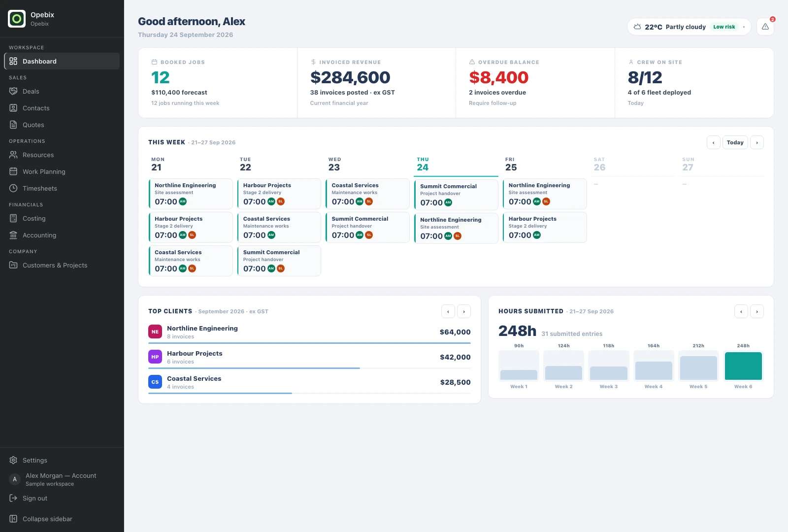Click the Overdue Balance $8,400 card
Screen dimensions: 788x532
tap(535, 83)
